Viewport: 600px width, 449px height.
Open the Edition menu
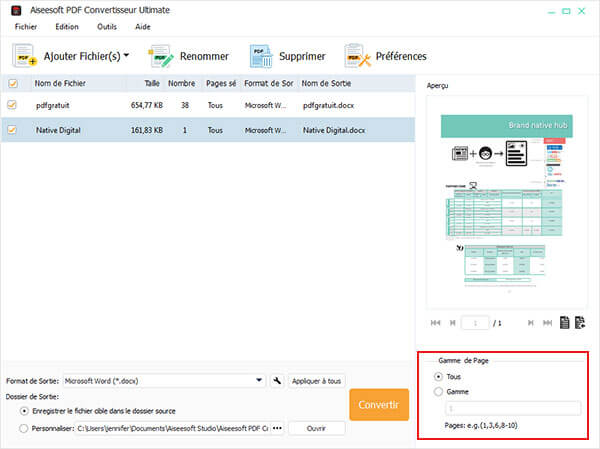pos(67,26)
